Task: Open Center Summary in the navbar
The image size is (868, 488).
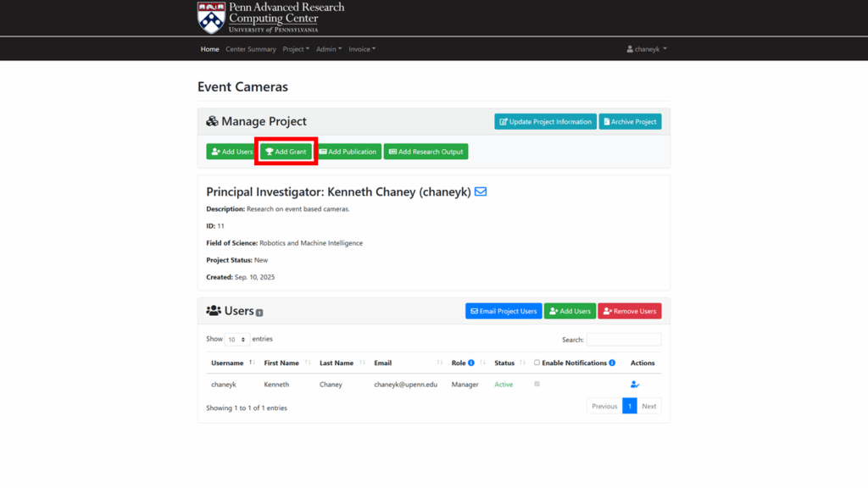Action: tap(251, 49)
